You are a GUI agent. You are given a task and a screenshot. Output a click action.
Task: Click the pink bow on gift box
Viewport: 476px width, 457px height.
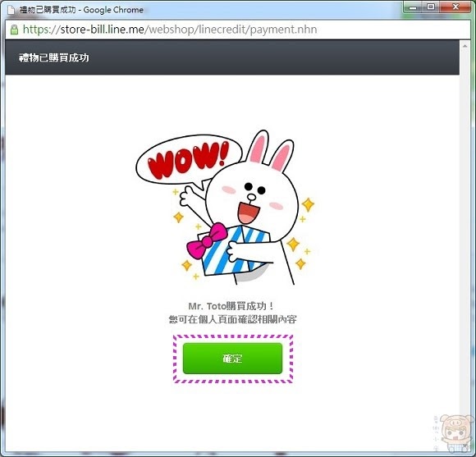tap(208, 240)
